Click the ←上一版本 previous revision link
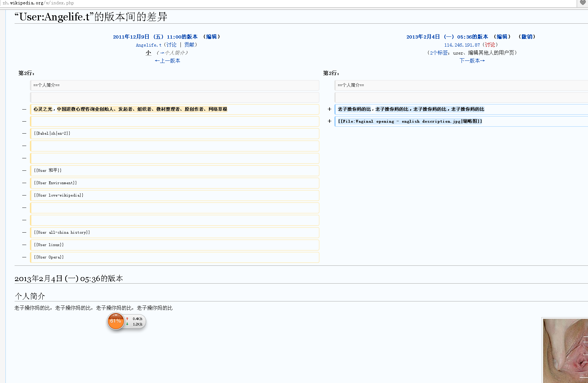 [x=167, y=60]
